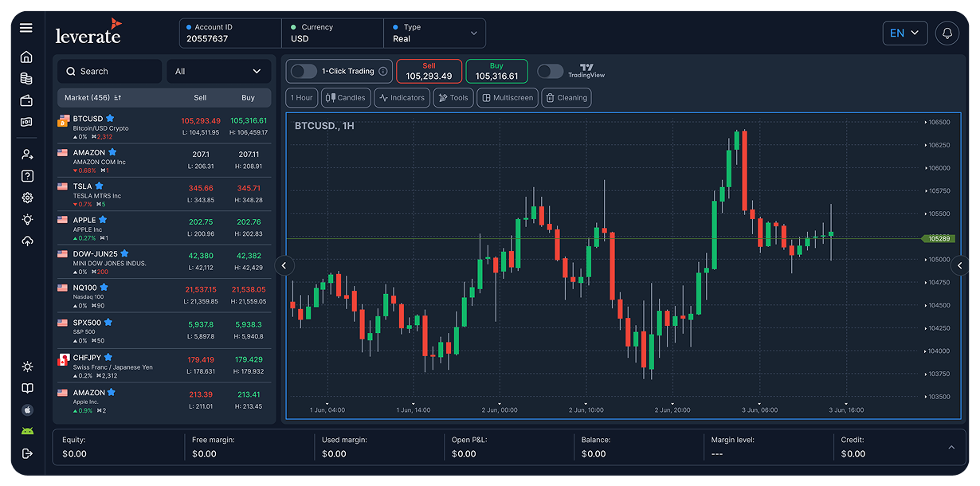Viewport: 980px width, 486px height.
Task: Click the SPX500 favorite star
Action: [108, 323]
